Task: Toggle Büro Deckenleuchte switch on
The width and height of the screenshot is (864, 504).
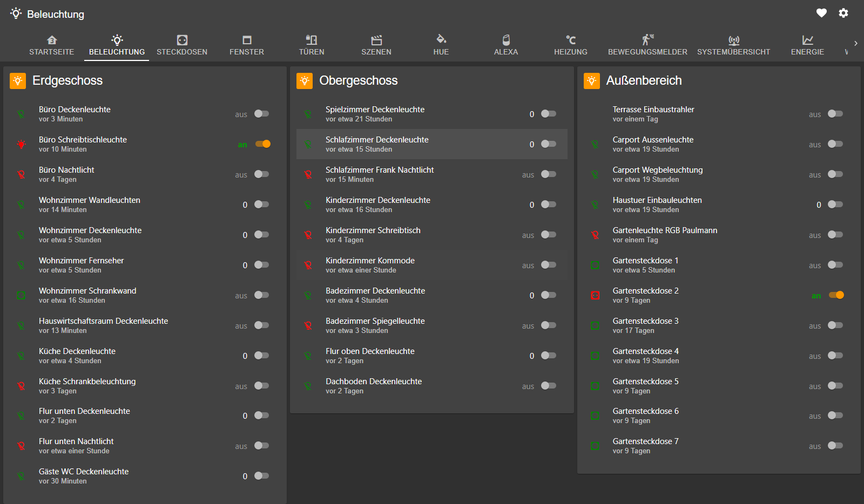Action: (262, 114)
